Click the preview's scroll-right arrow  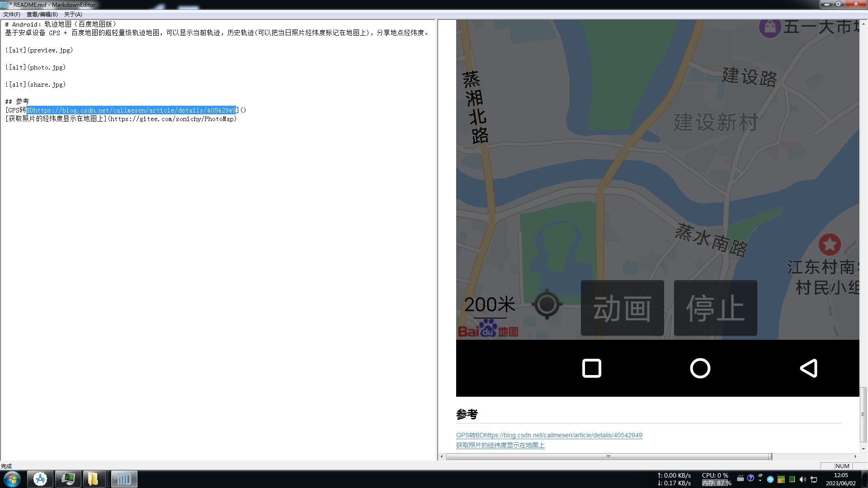pos(855,456)
